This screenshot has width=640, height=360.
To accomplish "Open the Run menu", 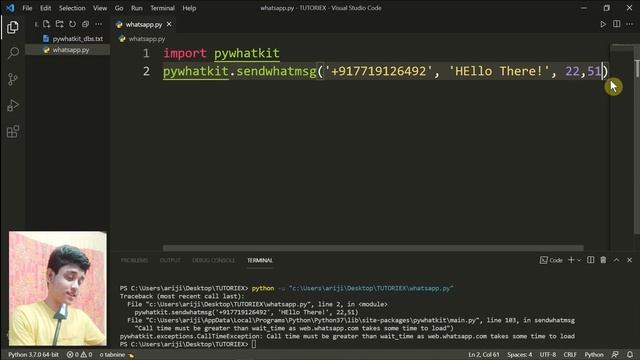I will [x=137, y=8].
